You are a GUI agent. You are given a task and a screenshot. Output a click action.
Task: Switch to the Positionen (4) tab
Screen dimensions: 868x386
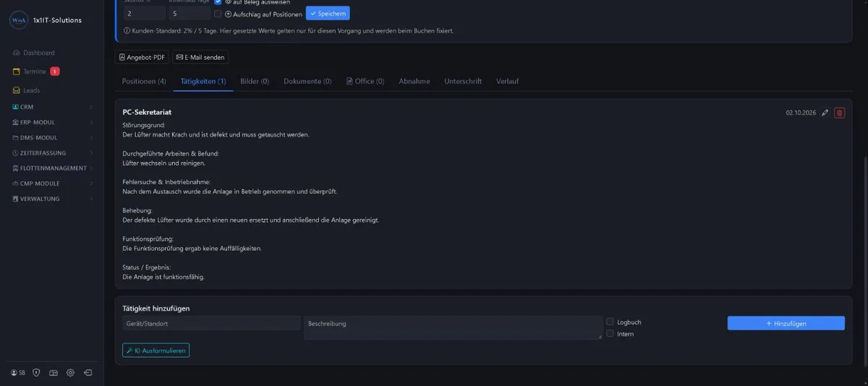click(x=144, y=81)
